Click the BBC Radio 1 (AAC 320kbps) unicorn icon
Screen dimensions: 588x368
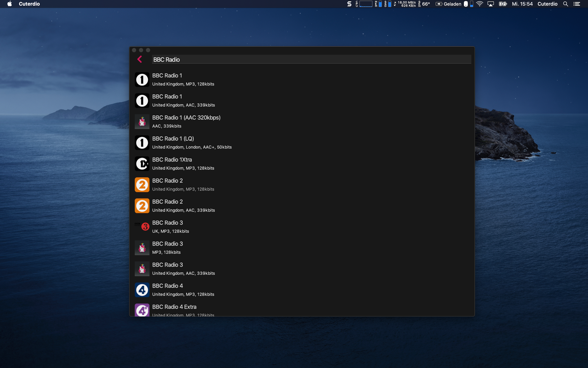click(142, 122)
